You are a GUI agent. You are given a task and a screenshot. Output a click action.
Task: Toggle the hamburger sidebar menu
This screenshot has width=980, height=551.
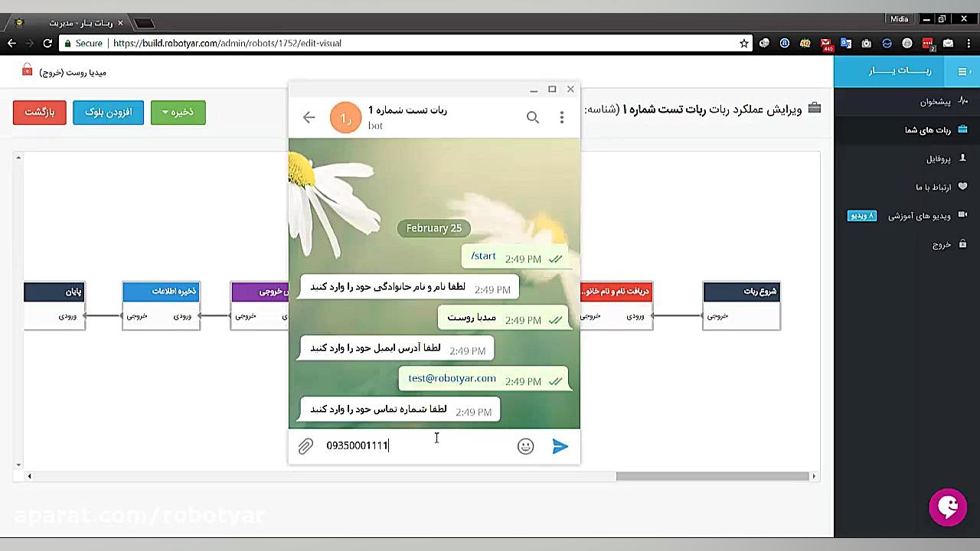[x=963, y=71]
